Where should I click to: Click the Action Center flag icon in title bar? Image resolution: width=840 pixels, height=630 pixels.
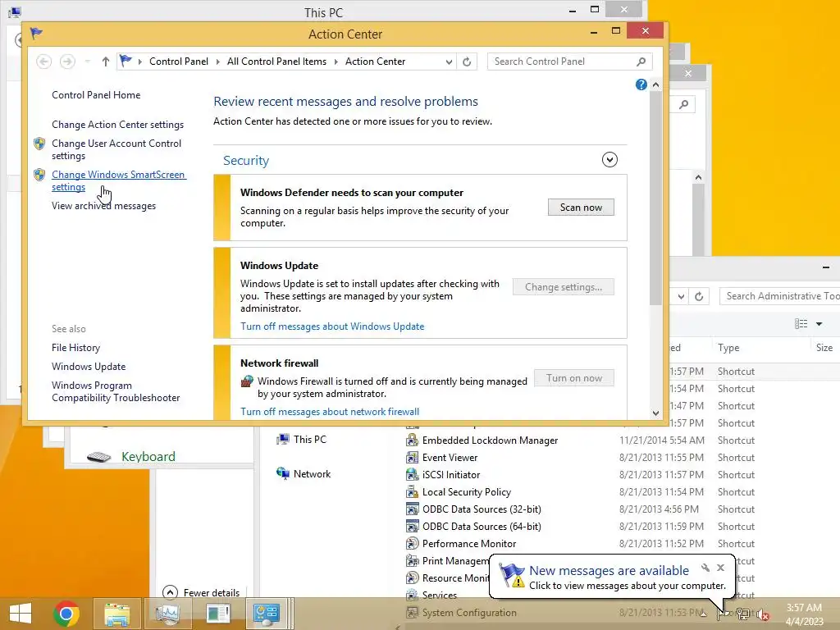36,33
